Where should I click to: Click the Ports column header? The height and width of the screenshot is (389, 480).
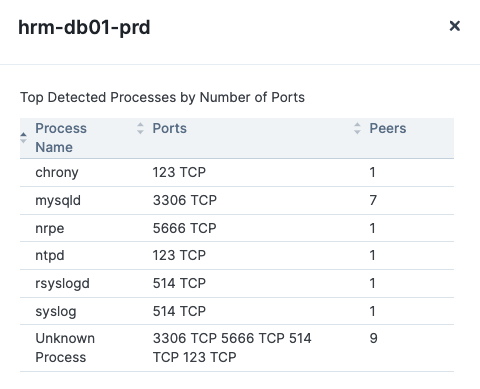pos(170,128)
